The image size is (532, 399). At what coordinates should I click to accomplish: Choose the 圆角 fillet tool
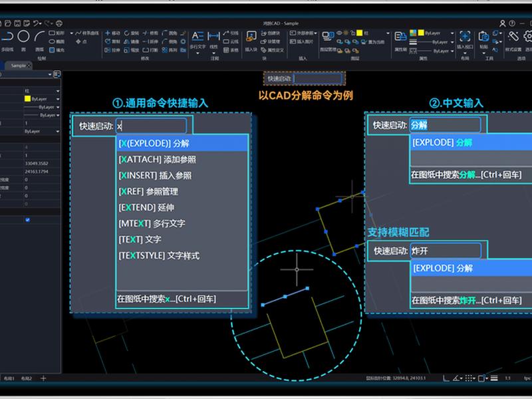coord(170,33)
